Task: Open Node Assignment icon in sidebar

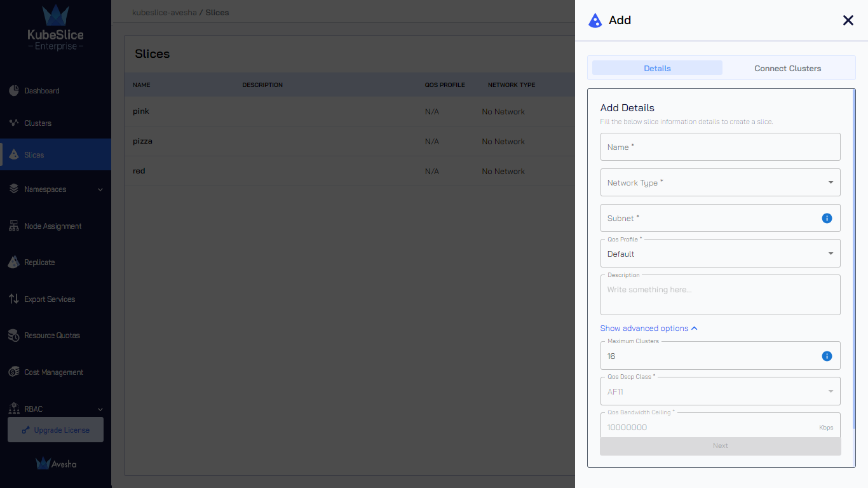Action: point(14,226)
